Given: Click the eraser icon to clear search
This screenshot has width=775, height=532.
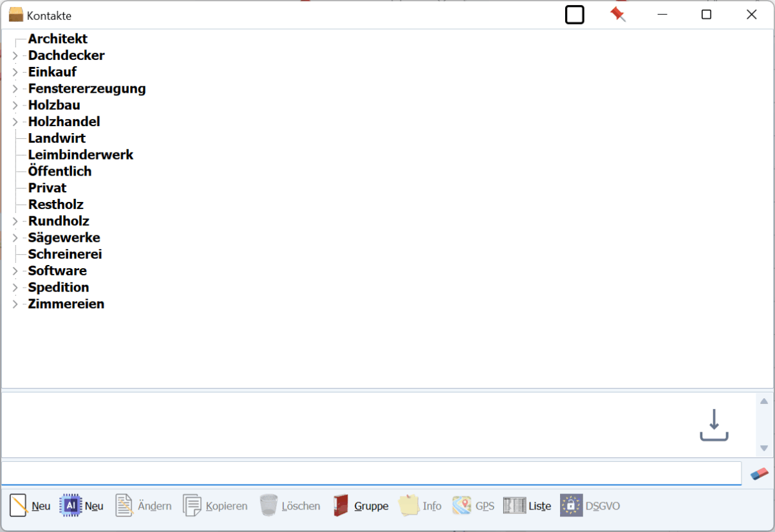Looking at the screenshot, I should pos(760,473).
